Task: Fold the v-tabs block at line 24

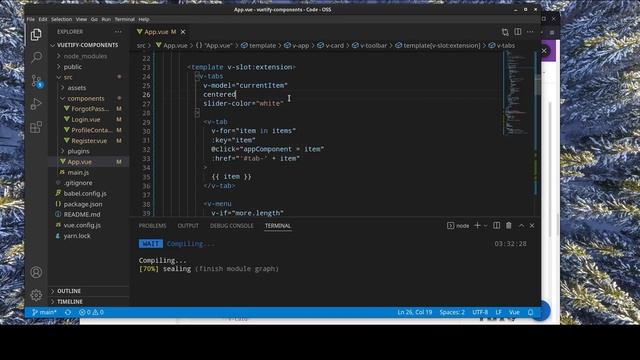Action: [197, 76]
